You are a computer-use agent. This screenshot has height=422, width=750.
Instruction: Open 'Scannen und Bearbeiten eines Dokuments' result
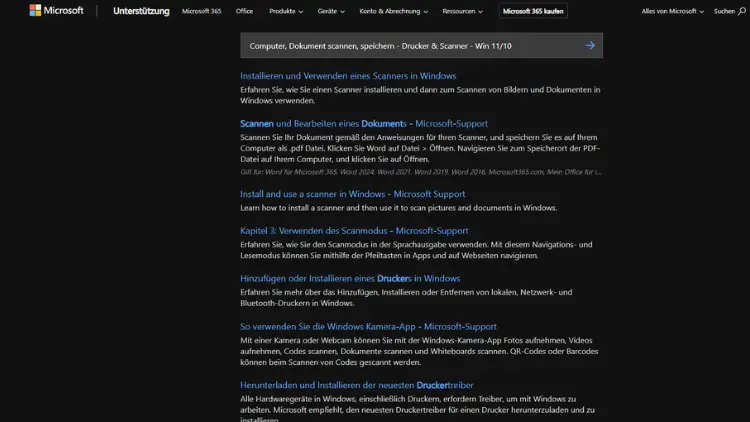357,124
